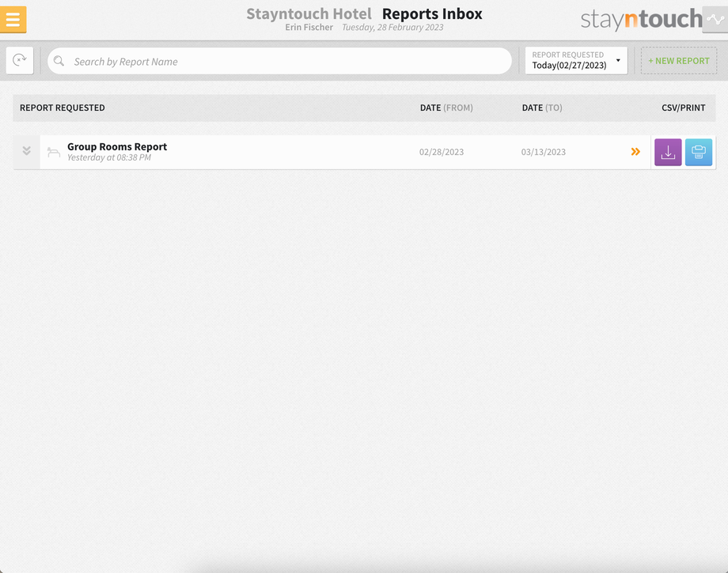Print the Group Rooms Report
Screen dimensions: 728x573
tap(698, 152)
